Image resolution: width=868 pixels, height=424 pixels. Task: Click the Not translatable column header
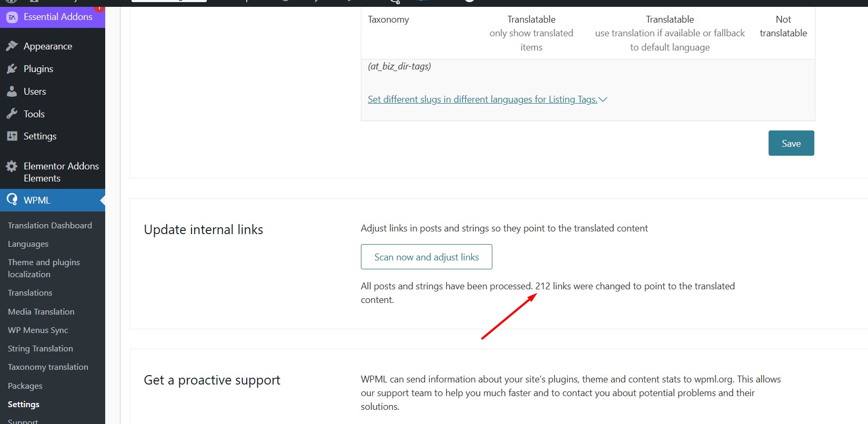pyautogui.click(x=783, y=26)
